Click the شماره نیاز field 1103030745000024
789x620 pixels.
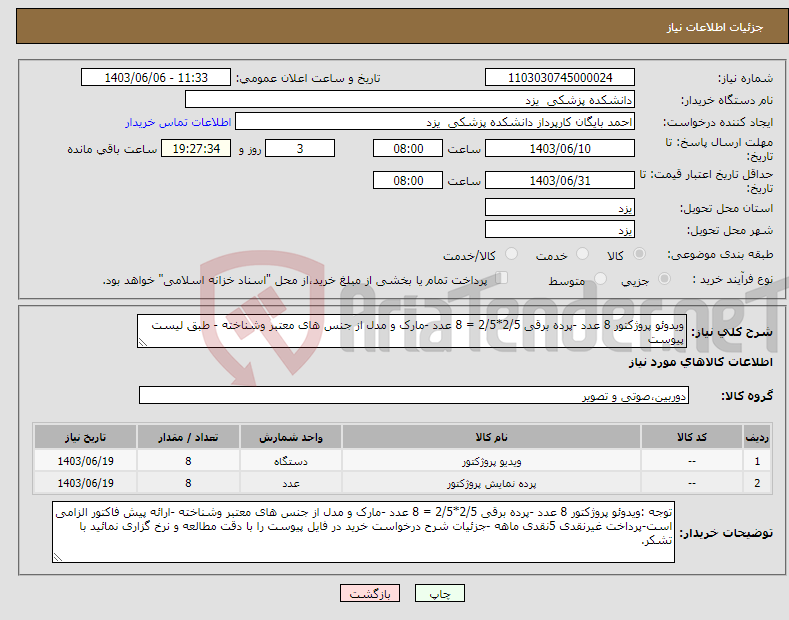pyautogui.click(x=560, y=78)
